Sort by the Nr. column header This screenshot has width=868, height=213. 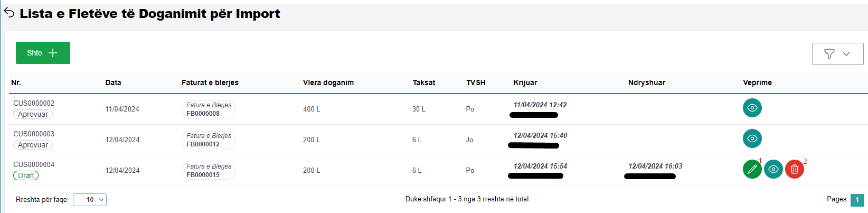16,82
